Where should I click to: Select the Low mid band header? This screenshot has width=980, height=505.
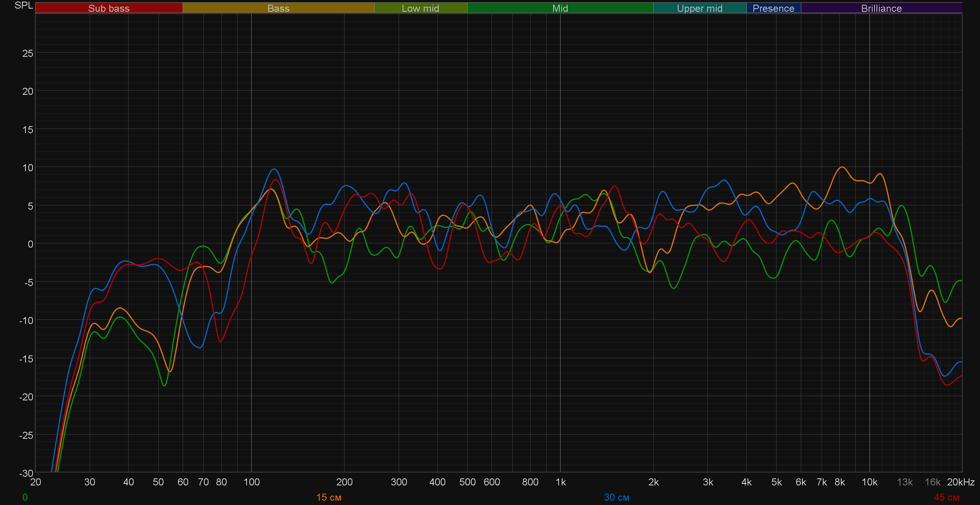tap(420, 8)
